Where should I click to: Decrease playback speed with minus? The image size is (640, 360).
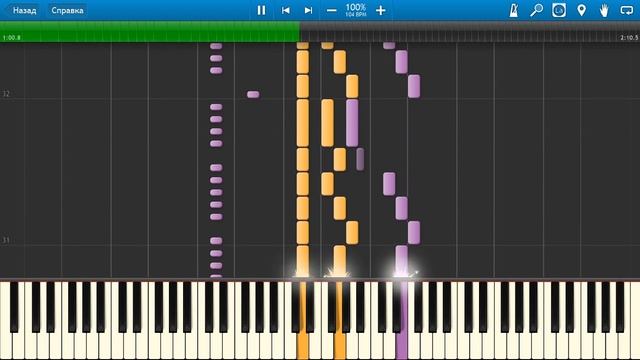(x=331, y=10)
